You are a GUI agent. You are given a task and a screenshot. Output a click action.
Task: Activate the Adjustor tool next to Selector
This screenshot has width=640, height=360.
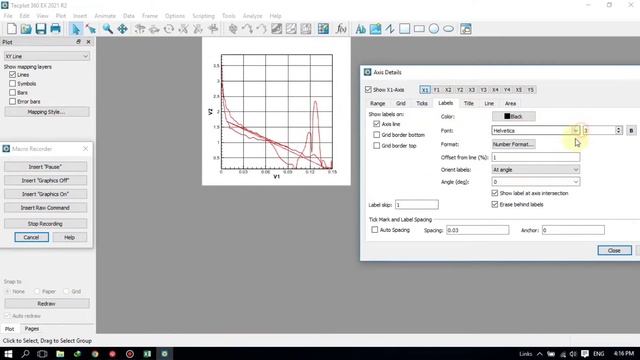click(91, 29)
